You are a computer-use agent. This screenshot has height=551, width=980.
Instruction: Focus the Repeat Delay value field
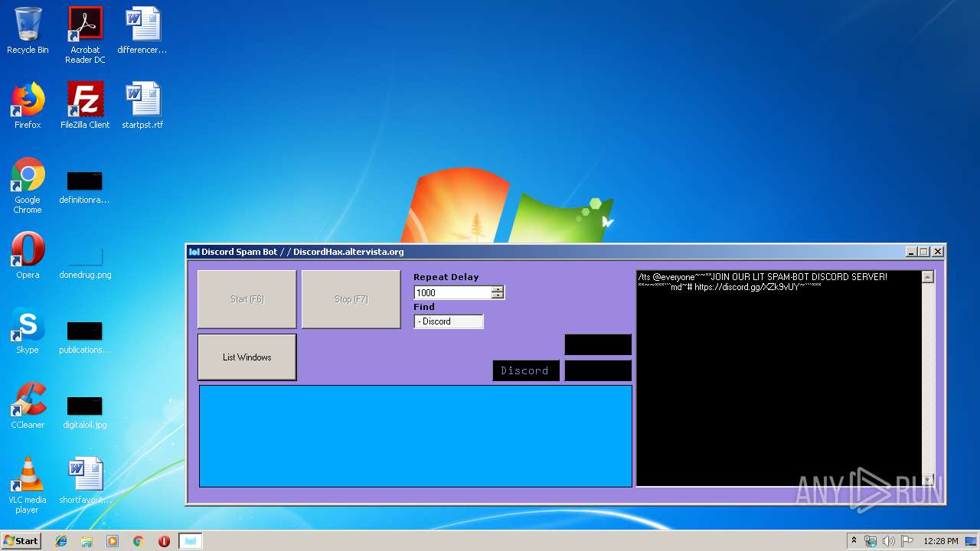452,292
